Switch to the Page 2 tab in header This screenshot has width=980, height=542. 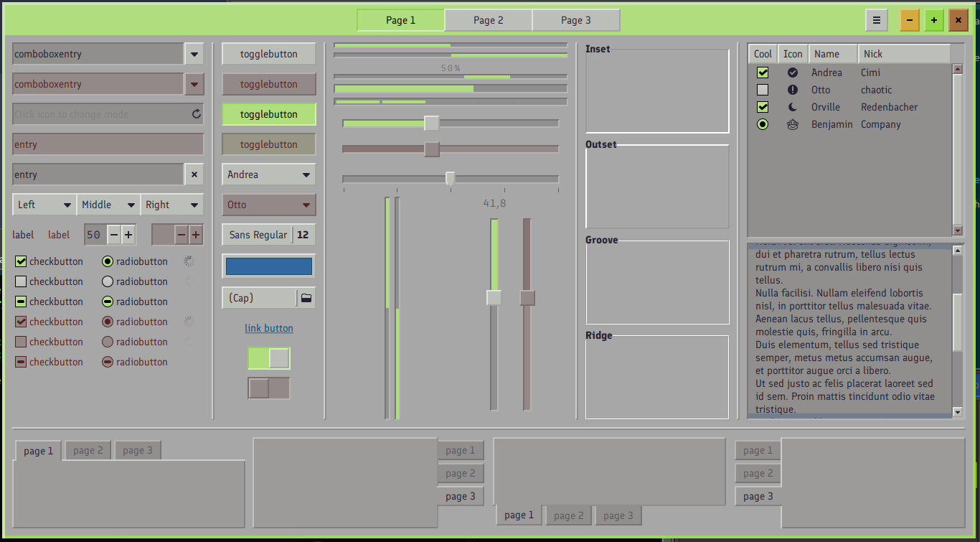point(489,20)
